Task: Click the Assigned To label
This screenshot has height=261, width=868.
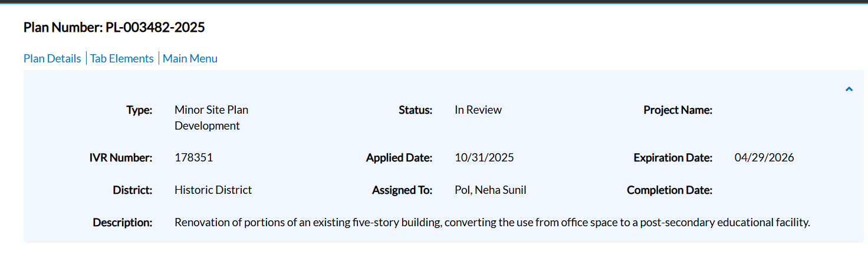Action: tap(402, 190)
